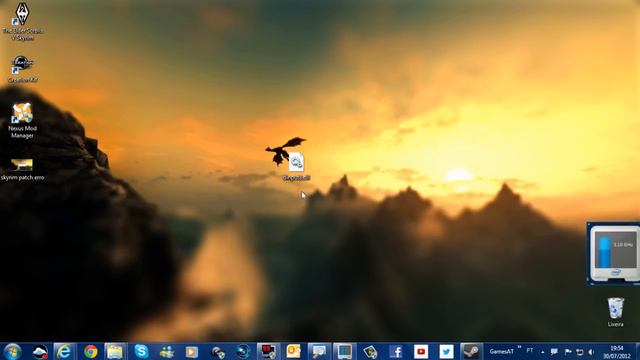The height and width of the screenshot is (360, 640).
Task: Launch the orange media player taskbar icon
Action: 192,351
